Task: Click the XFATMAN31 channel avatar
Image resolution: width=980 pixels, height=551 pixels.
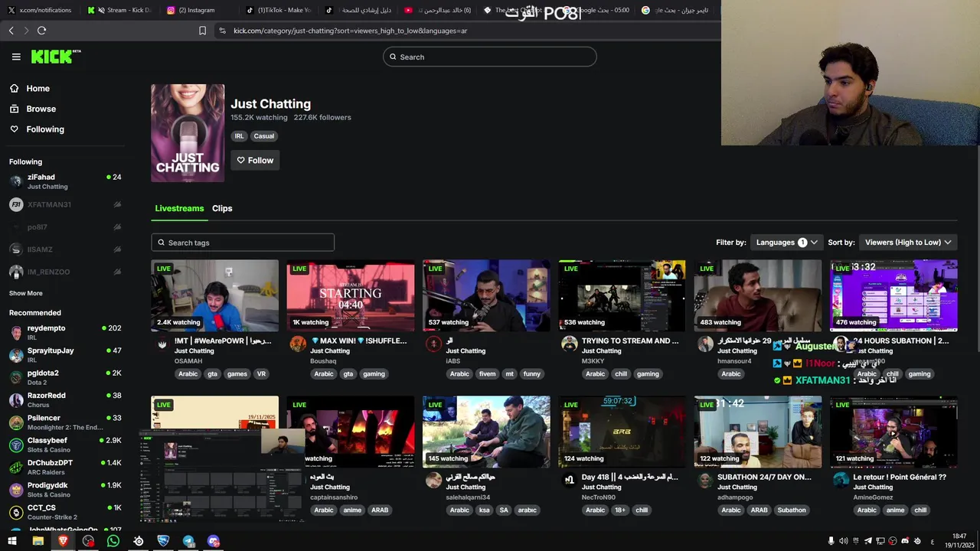Action: 16,204
